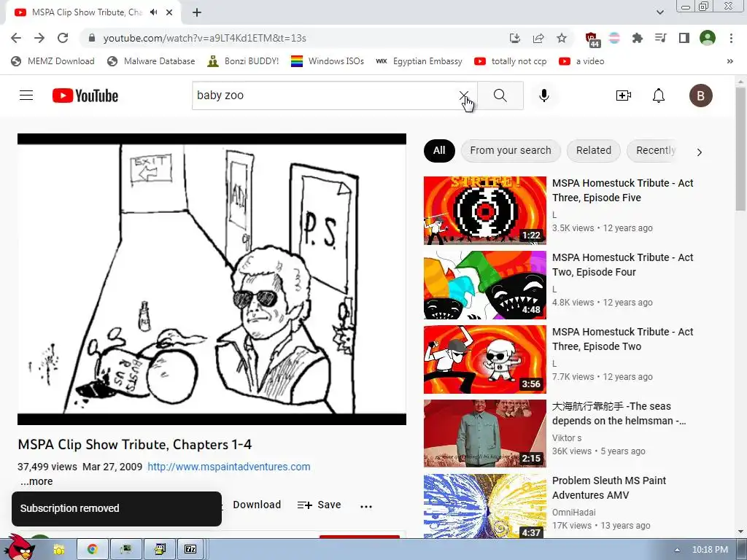This screenshot has height=560, width=747.
Task: Click the search magnifier button
Action: pos(500,96)
